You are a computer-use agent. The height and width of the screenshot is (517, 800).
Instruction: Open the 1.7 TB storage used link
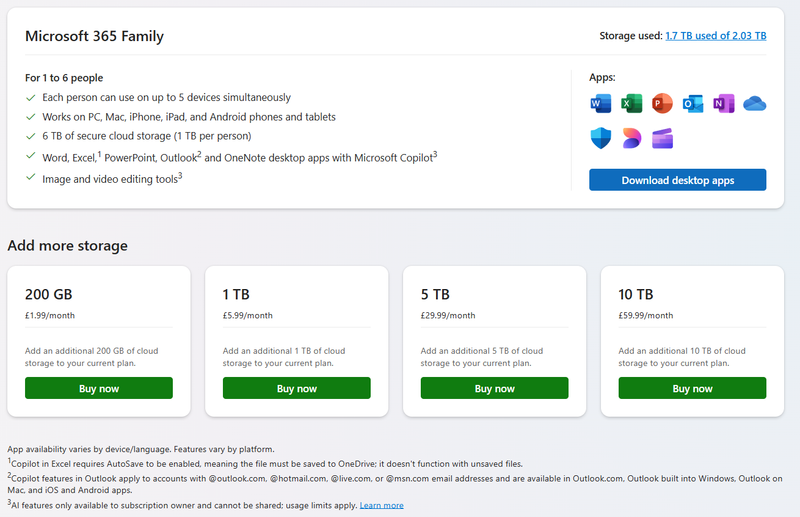715,36
